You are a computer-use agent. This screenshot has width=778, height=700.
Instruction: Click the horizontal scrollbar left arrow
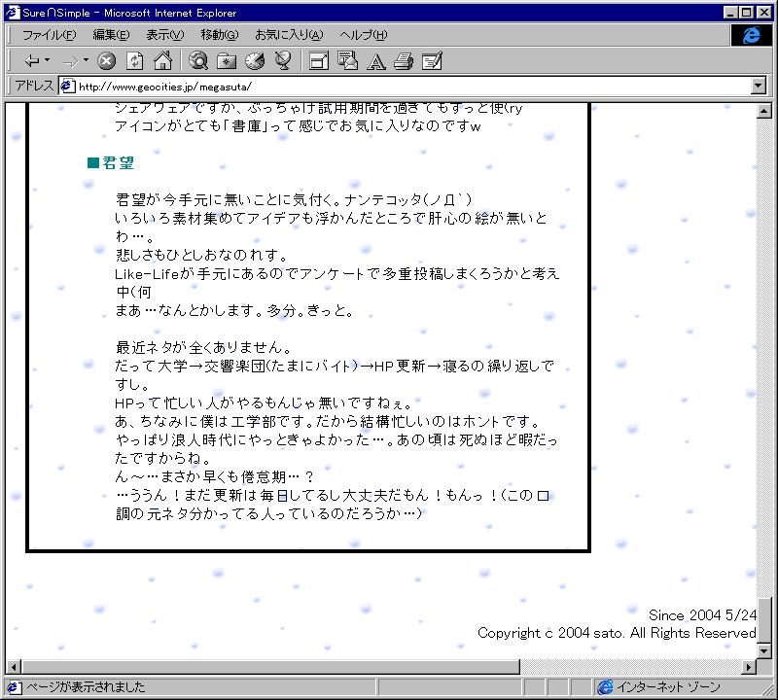[14, 667]
